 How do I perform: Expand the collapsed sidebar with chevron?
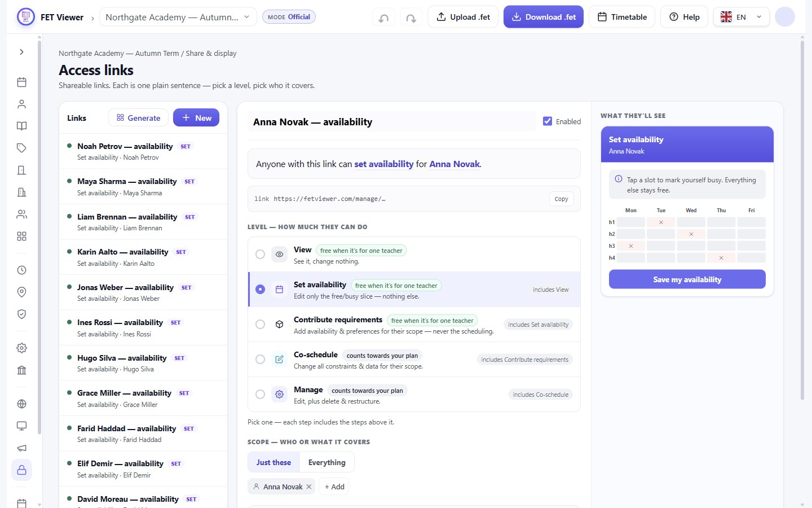pos(22,52)
